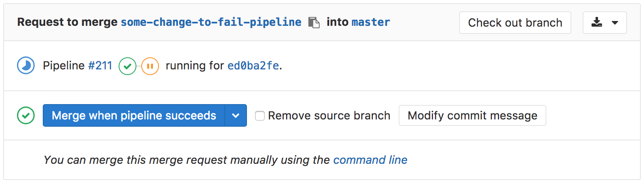Go to the master branch link
This screenshot has width=644, height=184.
(x=371, y=22)
